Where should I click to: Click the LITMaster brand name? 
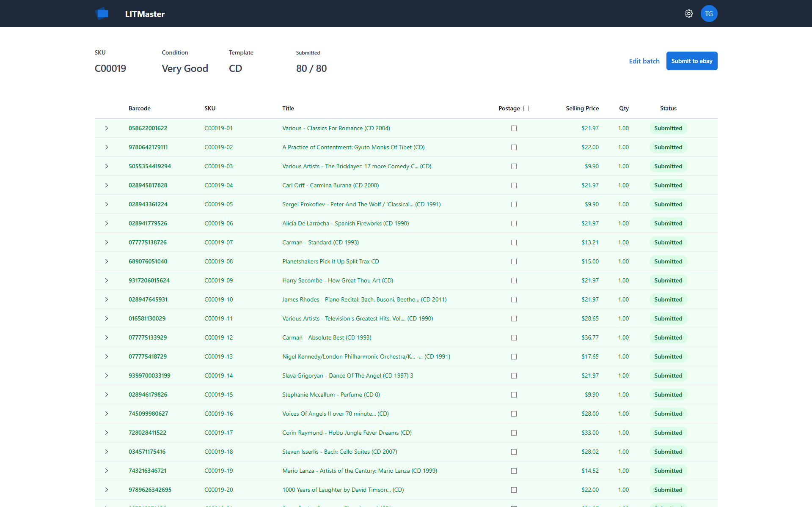coord(145,14)
